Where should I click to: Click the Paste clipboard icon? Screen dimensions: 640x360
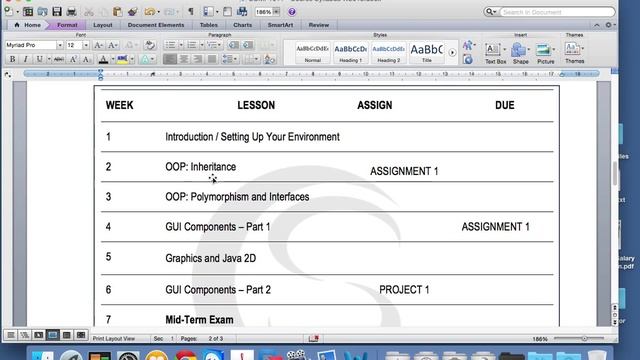(x=118, y=11)
